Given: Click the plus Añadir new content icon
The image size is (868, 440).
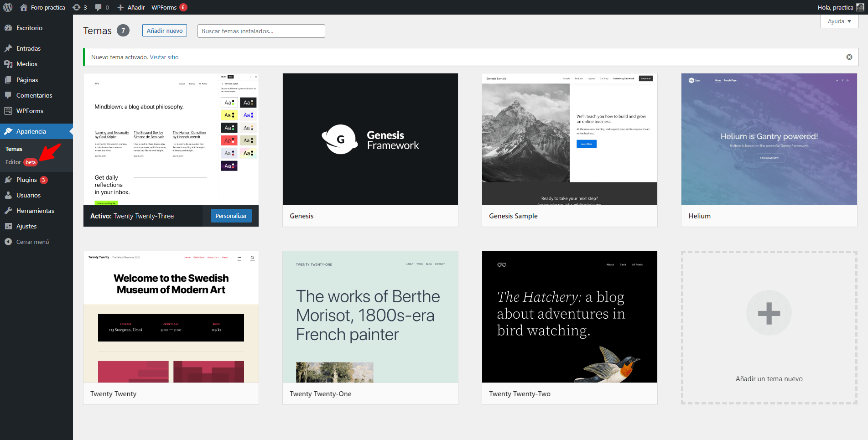Looking at the screenshot, I should pyautogui.click(x=120, y=7).
